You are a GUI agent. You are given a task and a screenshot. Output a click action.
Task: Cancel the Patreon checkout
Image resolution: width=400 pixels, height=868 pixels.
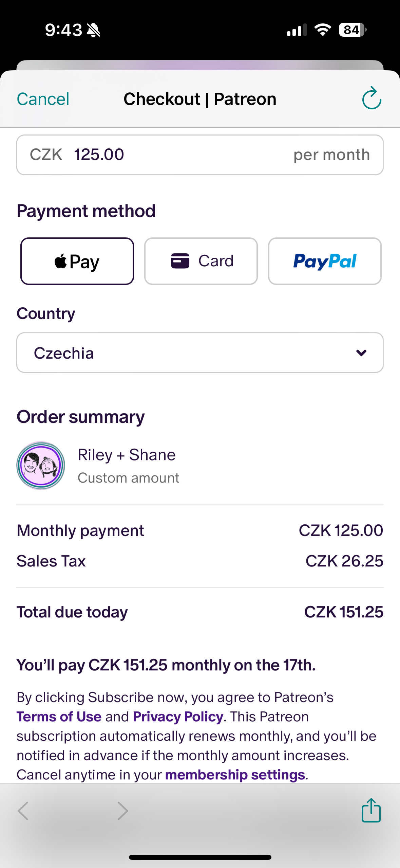tap(43, 99)
